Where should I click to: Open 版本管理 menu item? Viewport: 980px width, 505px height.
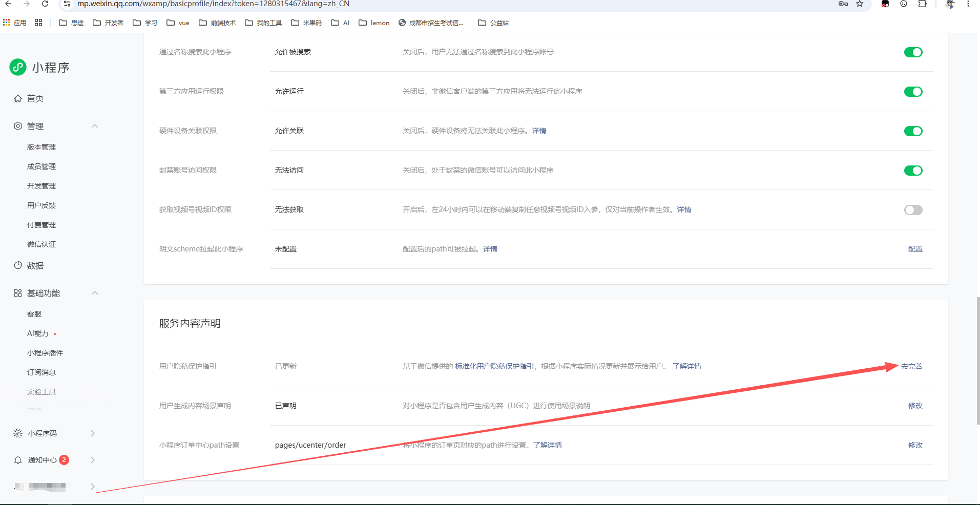pos(41,147)
